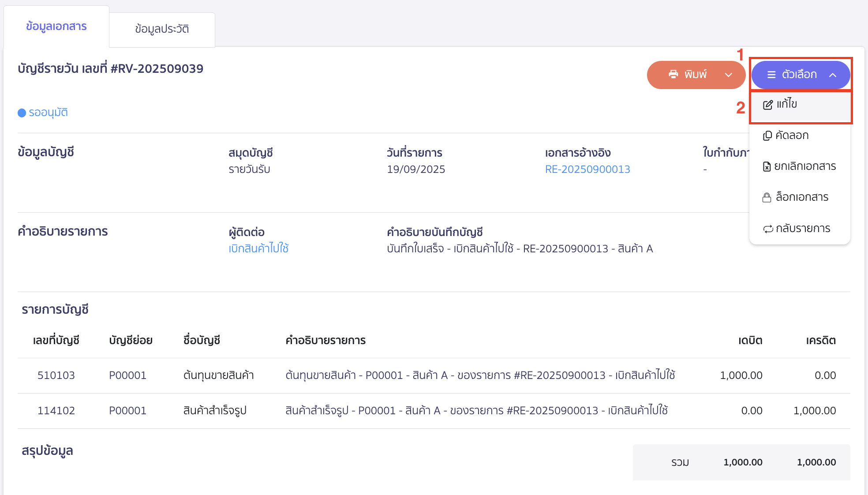Click the printer icon on พิมพ์ button
Image resolution: width=868 pixels, height=495 pixels.
pyautogui.click(x=673, y=75)
